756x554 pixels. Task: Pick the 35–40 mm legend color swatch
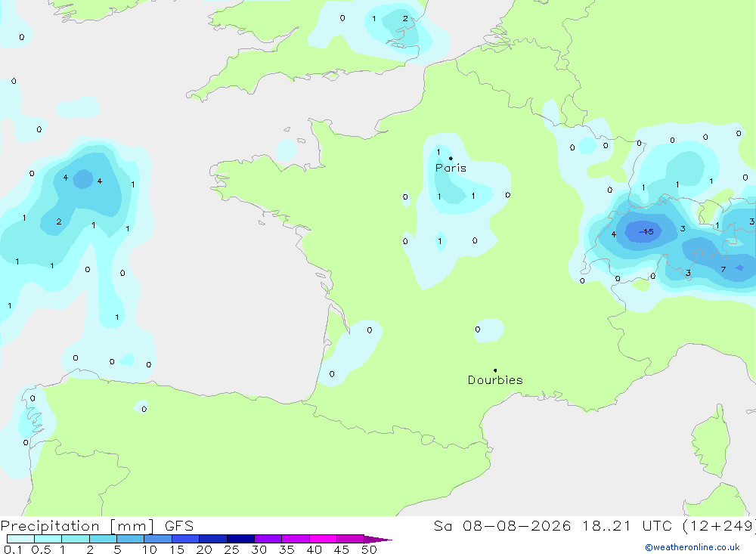[295, 539]
